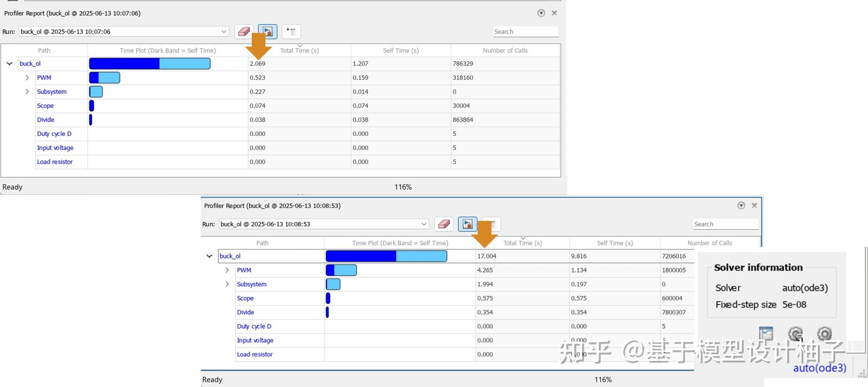
Task: Click the plain gear icon below Solver information
Action: tap(824, 334)
